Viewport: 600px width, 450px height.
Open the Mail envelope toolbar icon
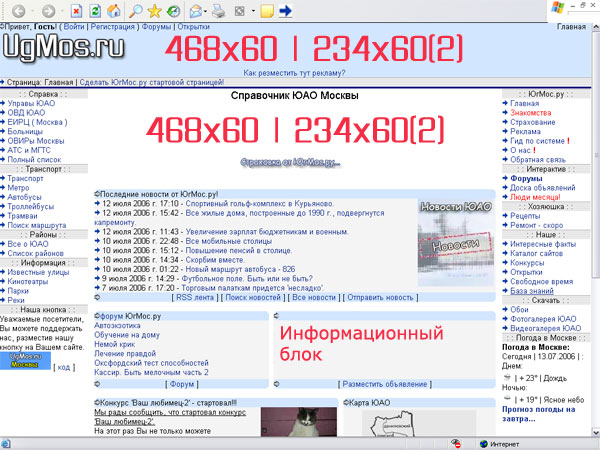196,11
